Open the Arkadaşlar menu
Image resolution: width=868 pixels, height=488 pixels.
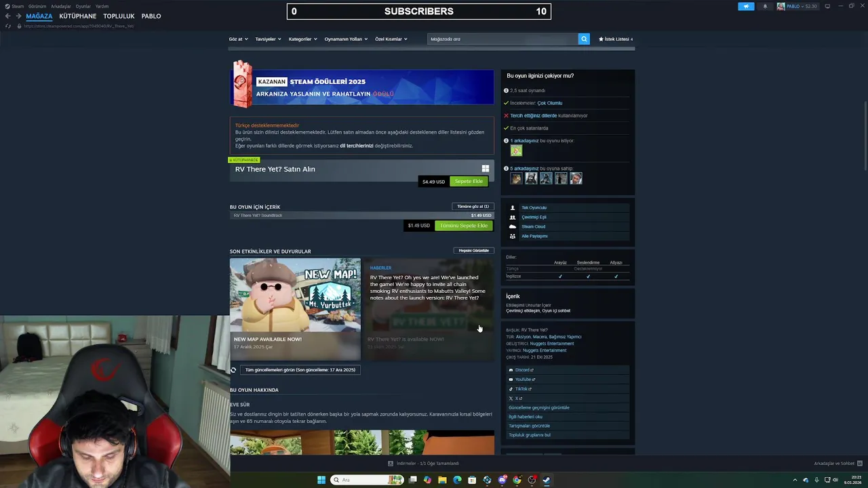[x=61, y=6]
